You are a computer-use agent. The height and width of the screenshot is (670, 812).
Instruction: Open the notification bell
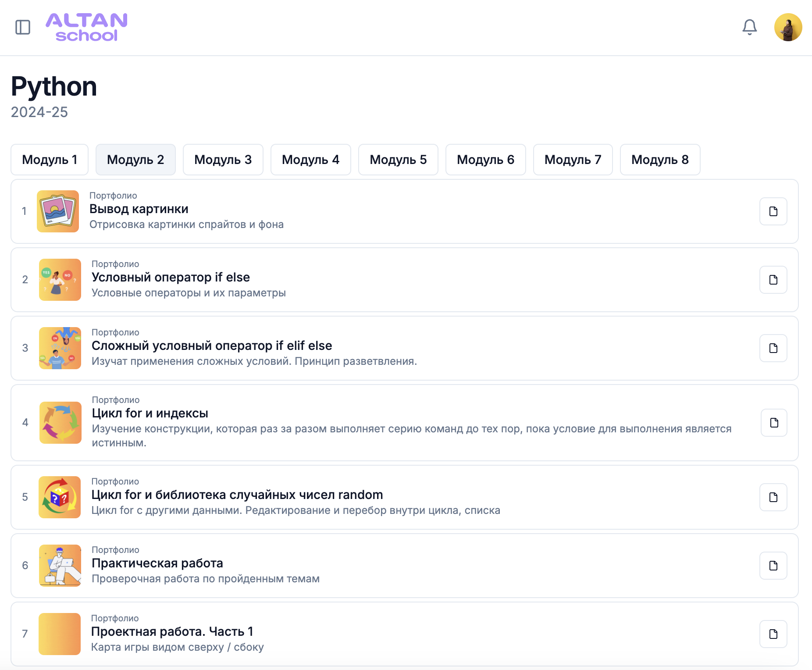coord(750,27)
